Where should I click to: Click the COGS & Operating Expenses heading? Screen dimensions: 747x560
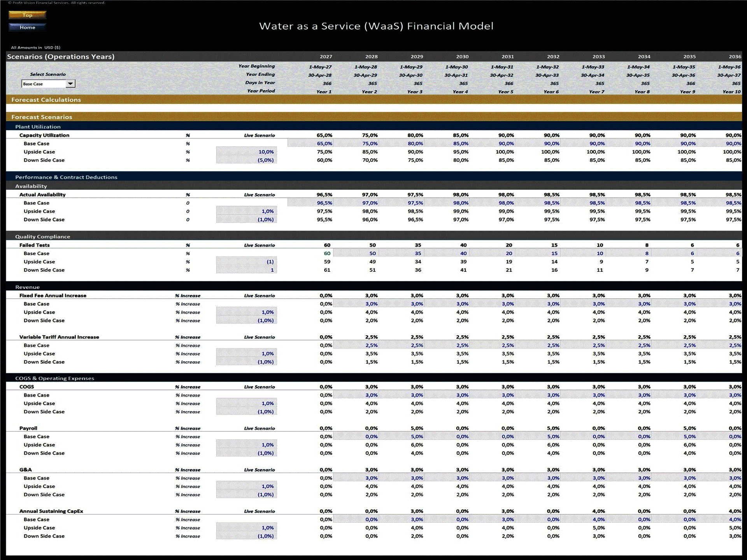(x=54, y=378)
